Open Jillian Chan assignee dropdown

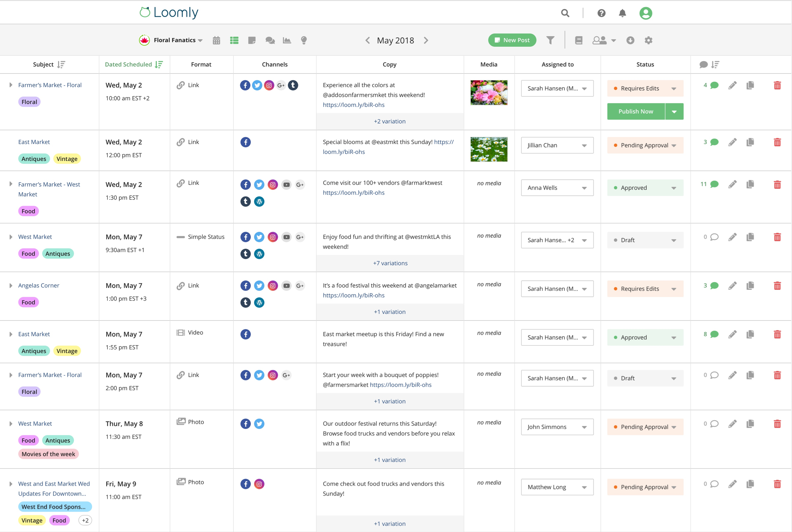pos(557,145)
